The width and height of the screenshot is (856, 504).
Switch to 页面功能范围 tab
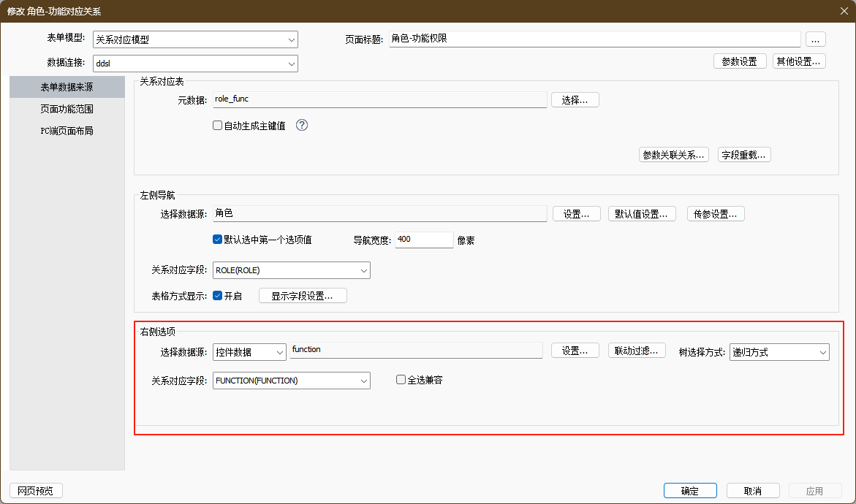point(67,109)
